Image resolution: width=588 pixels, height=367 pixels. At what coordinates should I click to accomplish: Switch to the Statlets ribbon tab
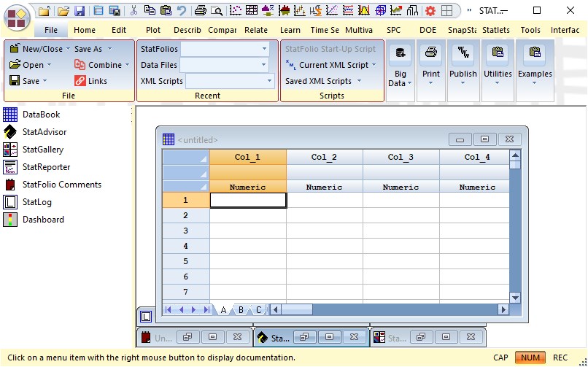[x=496, y=30]
